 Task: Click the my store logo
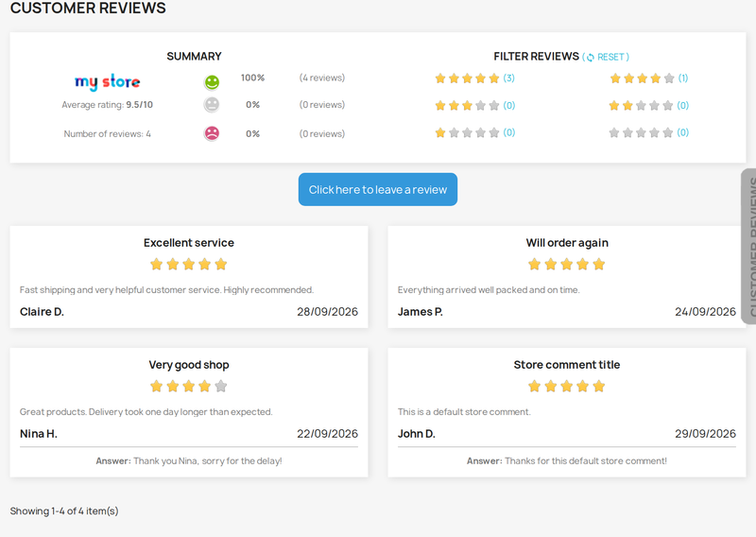tap(108, 82)
